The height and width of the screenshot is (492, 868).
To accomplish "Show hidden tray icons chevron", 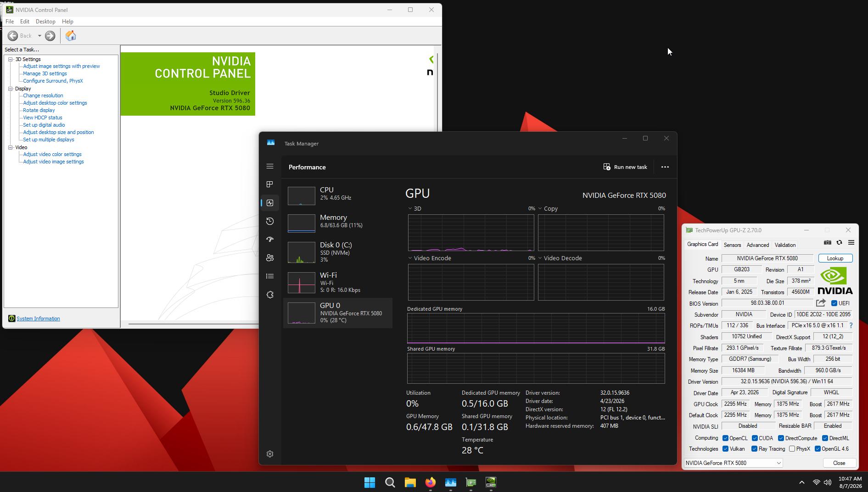I will point(801,482).
